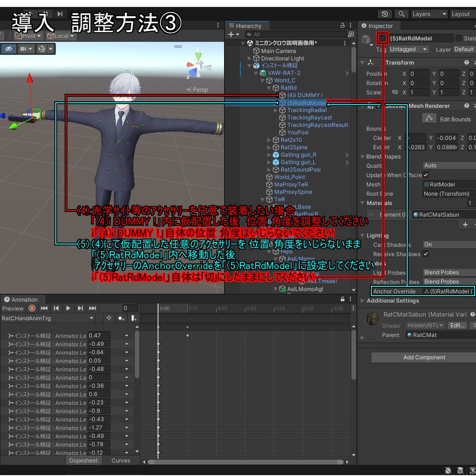Go to previous keyframe in Animation

[56, 309]
